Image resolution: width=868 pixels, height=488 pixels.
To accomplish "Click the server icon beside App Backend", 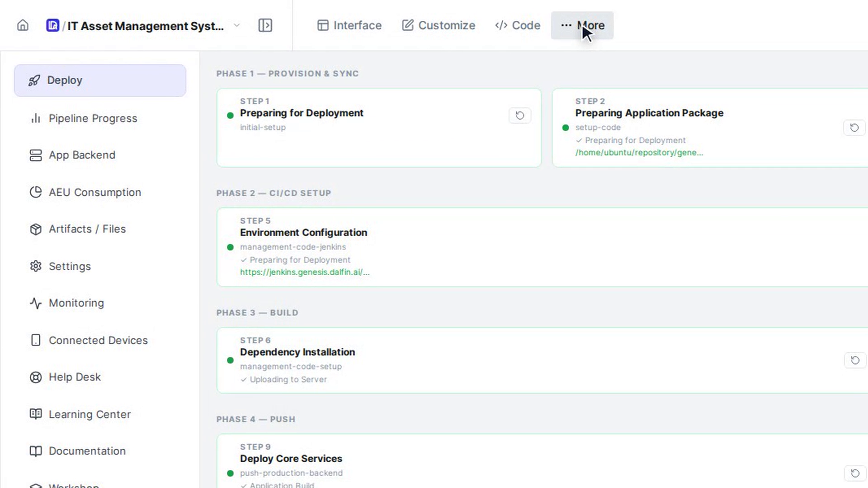I will [x=36, y=155].
